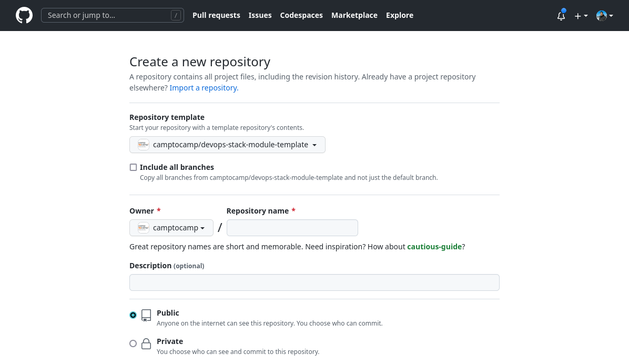Open Codespaces in the top nav
The width and height of the screenshot is (629, 364).
[301, 15]
